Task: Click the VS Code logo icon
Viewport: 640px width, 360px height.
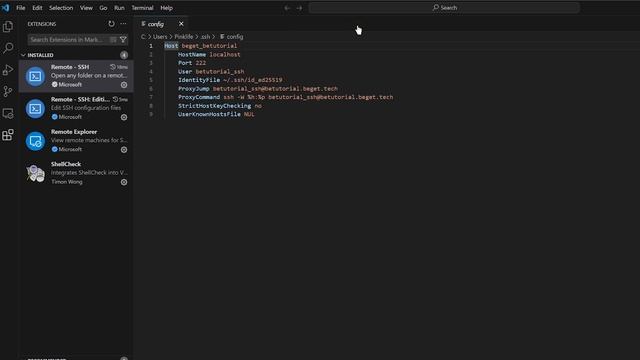Action: click(x=5, y=8)
